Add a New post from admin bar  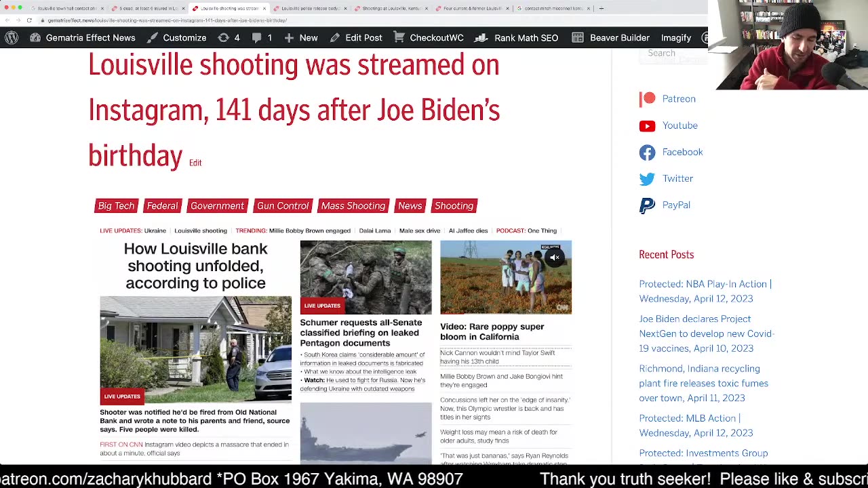click(x=300, y=38)
